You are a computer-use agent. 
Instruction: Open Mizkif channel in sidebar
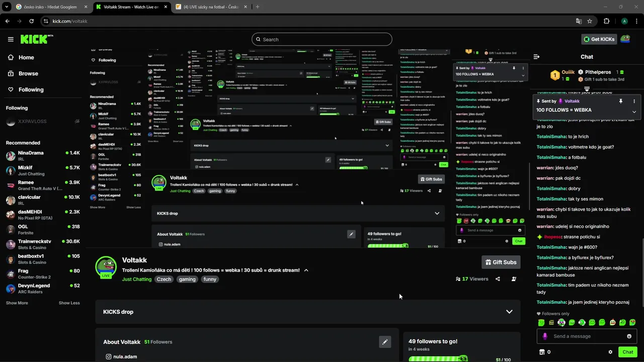(x=43, y=170)
